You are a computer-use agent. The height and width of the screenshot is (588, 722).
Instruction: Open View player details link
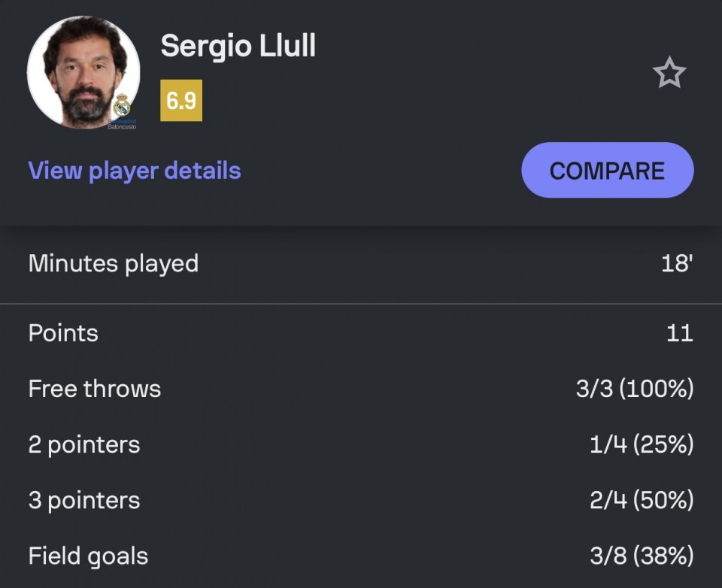pos(135,171)
